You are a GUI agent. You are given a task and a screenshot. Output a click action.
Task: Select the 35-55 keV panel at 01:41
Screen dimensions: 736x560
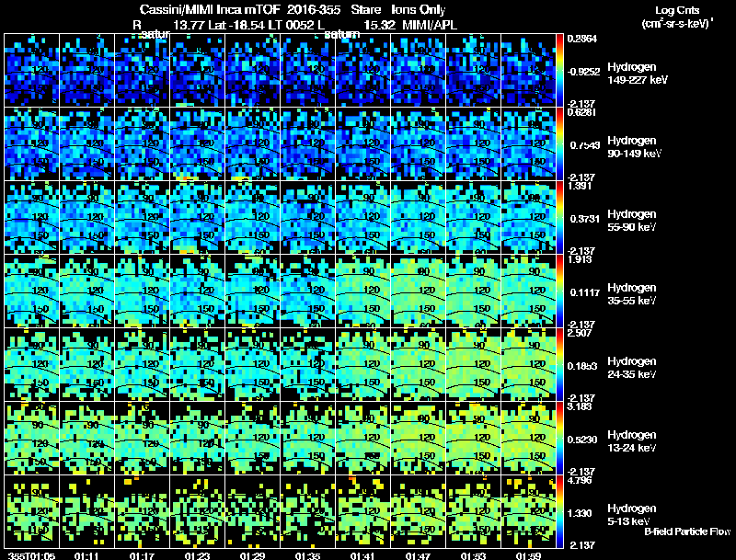[x=362, y=291]
